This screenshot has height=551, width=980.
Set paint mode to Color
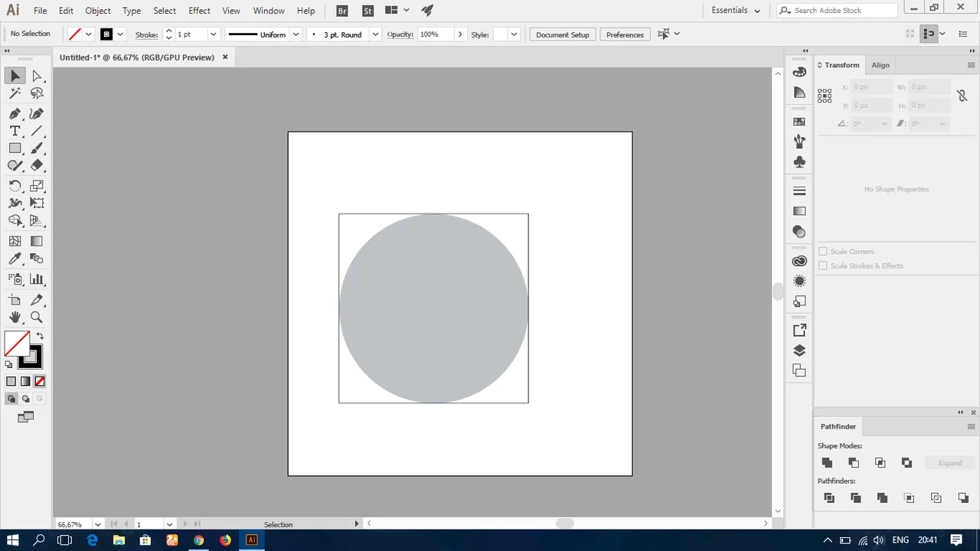coord(11,381)
